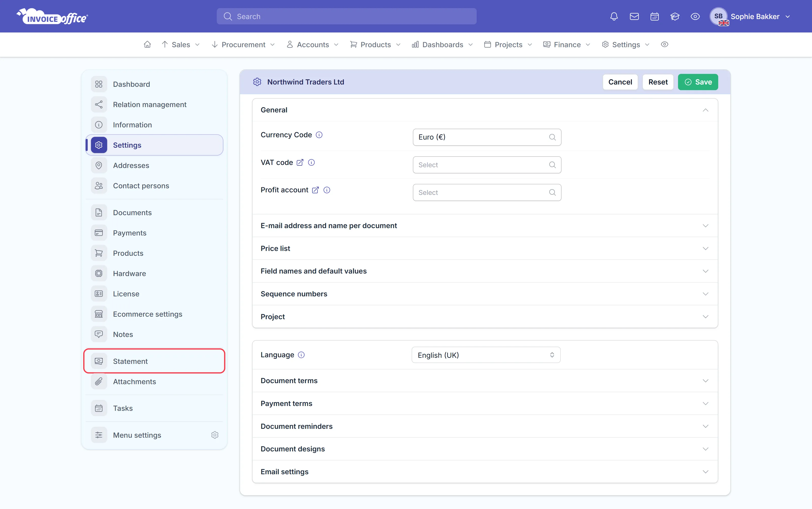Open Contact persons in sidebar
The height and width of the screenshot is (509, 812).
pyautogui.click(x=154, y=185)
